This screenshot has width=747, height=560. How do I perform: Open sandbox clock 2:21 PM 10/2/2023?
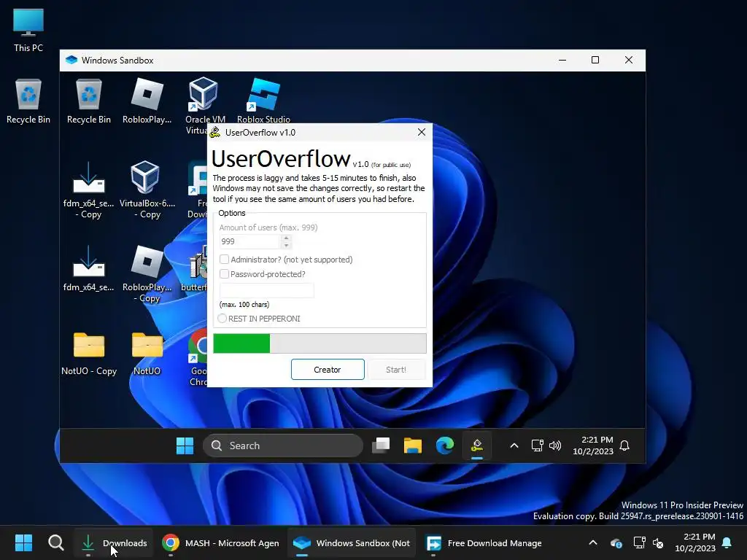tap(593, 446)
